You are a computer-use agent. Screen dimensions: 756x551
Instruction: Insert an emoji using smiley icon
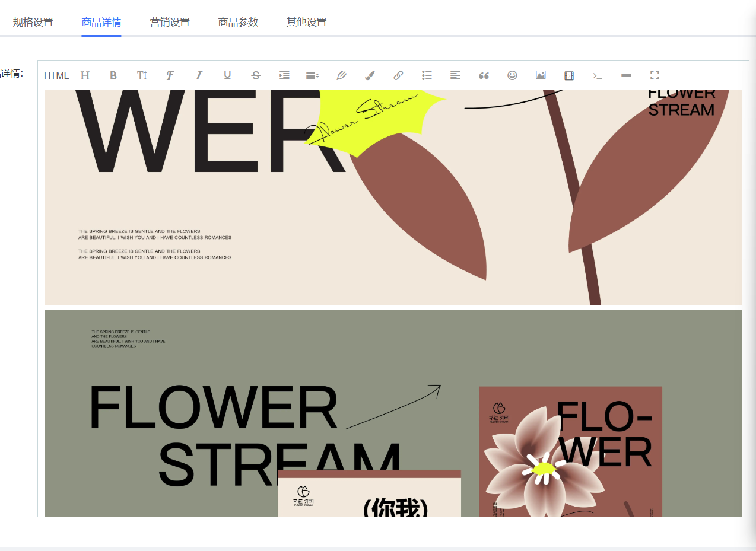[x=512, y=75]
